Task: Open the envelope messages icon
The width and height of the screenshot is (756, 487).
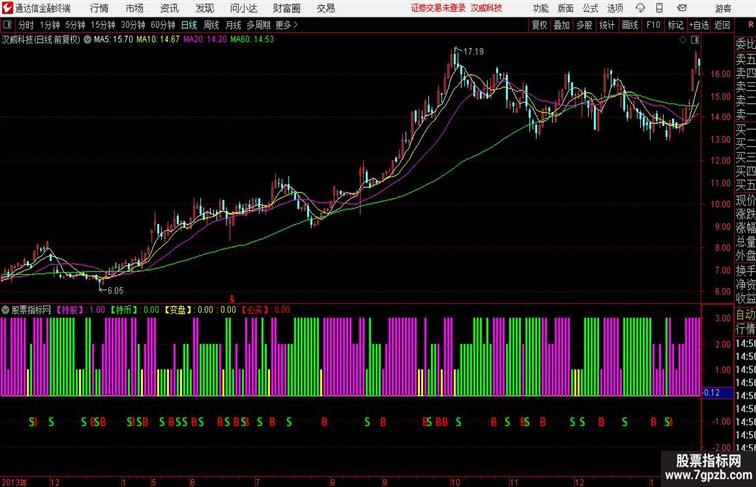Action: (x=682, y=8)
